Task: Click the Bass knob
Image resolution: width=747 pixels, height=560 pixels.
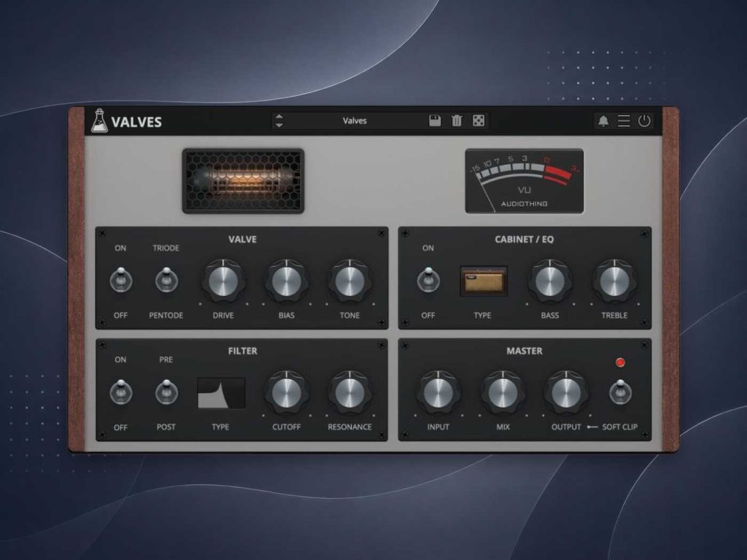Action: tap(550, 281)
